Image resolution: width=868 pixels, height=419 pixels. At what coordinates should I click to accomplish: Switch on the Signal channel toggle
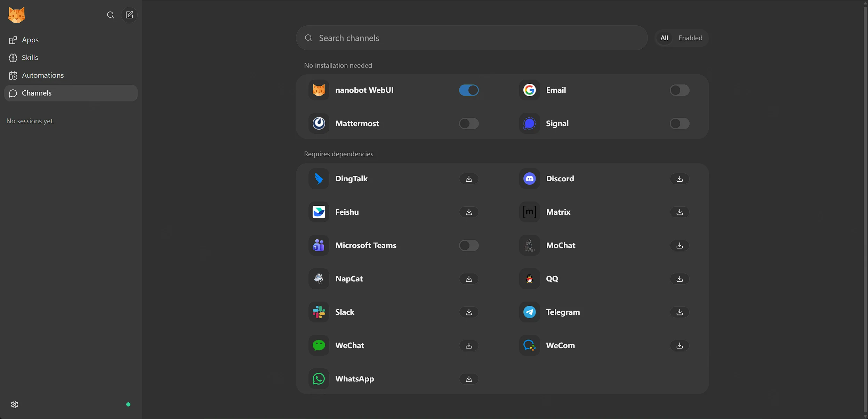tap(680, 123)
